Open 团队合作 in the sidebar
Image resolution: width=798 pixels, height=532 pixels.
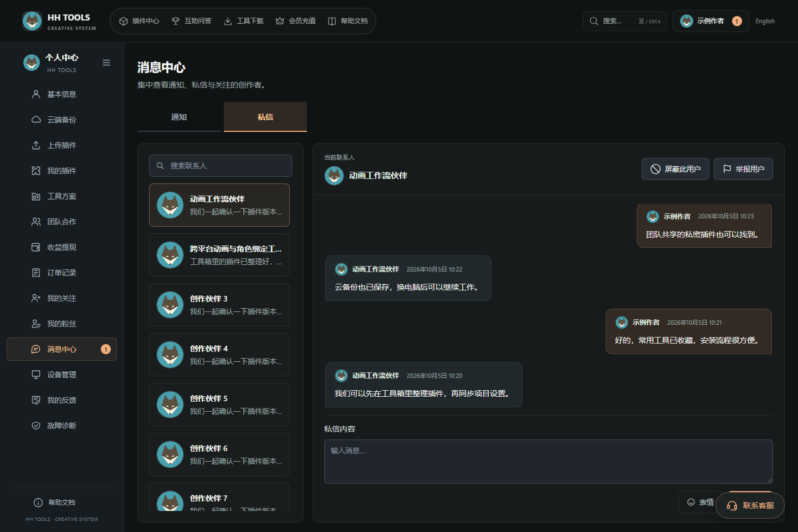(62, 222)
